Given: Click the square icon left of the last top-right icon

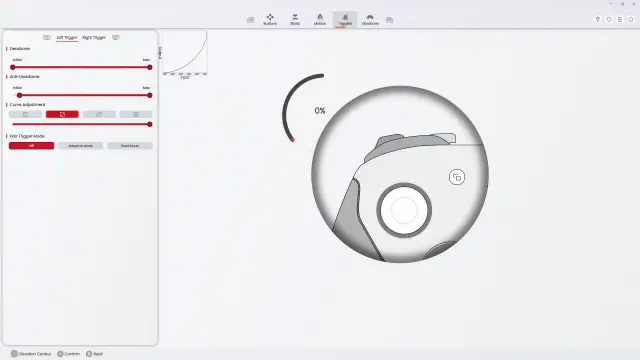Looking at the screenshot, I should (x=620, y=20).
